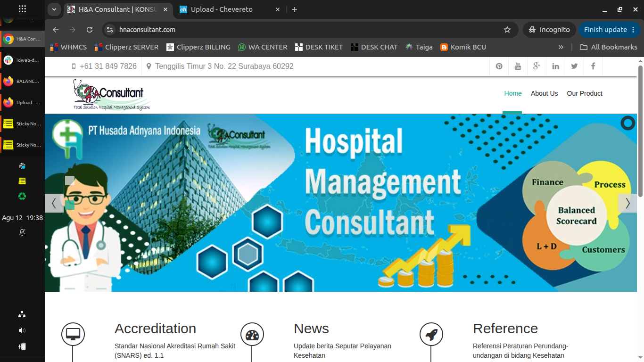The image size is (644, 362).
Task: Open the Taiga bookmark
Action: [419, 47]
